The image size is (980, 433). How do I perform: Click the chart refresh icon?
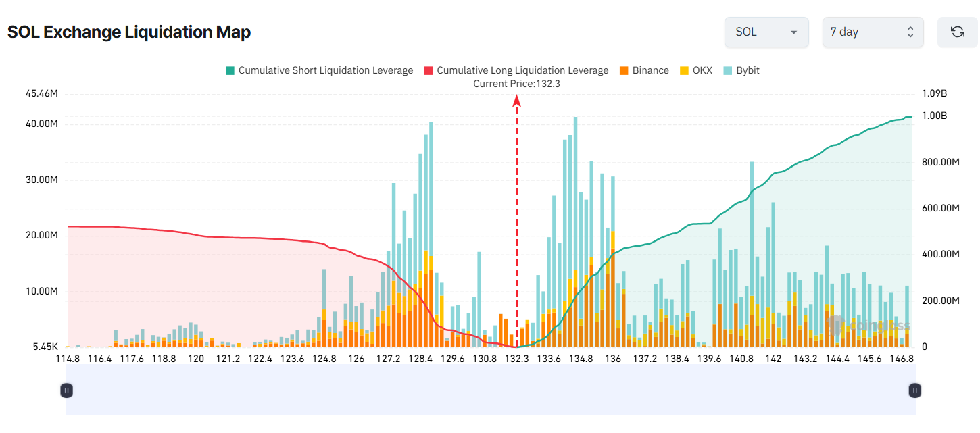(957, 32)
